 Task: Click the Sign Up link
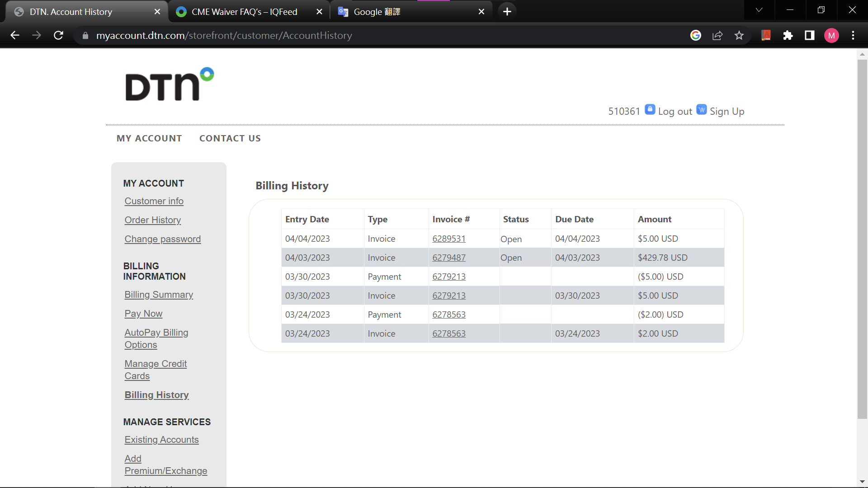[x=727, y=111]
